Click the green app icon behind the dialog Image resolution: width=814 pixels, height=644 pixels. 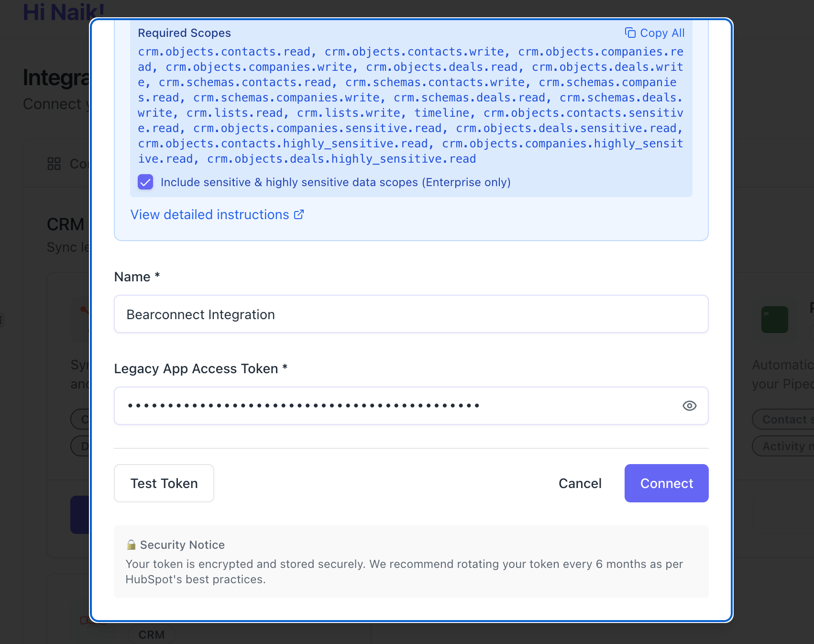click(774, 319)
